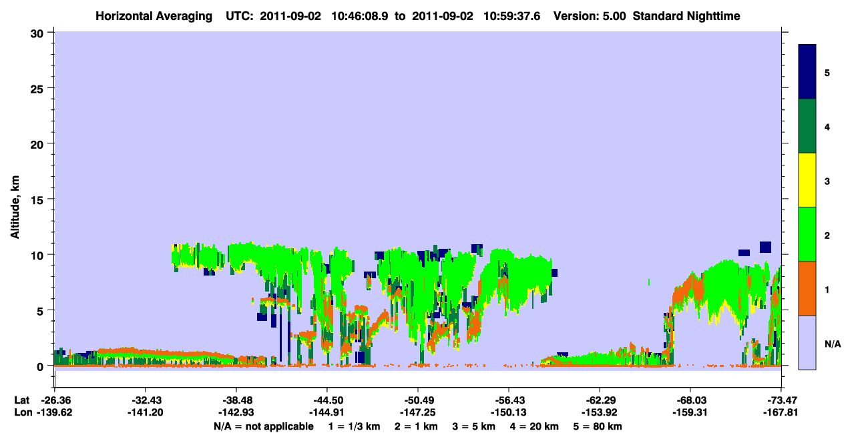
Task: Click latitude value '-50.49'
Action: 417,400
